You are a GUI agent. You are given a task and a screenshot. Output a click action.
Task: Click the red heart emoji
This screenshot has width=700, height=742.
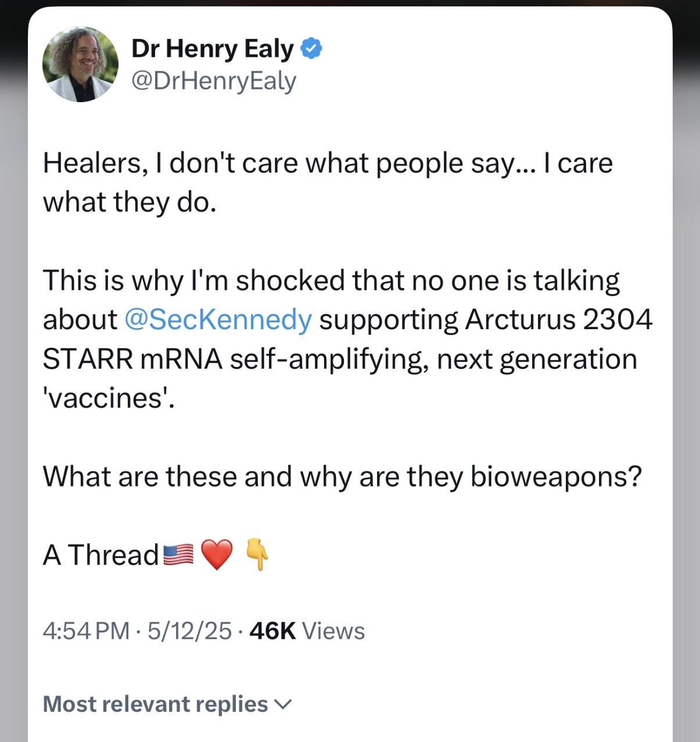click(x=217, y=555)
